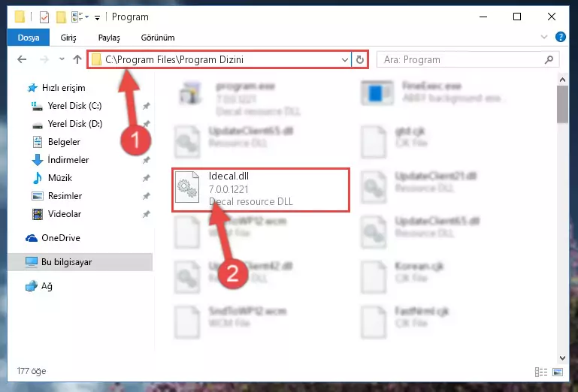Open the recent locations dropdown arrow

[62, 59]
